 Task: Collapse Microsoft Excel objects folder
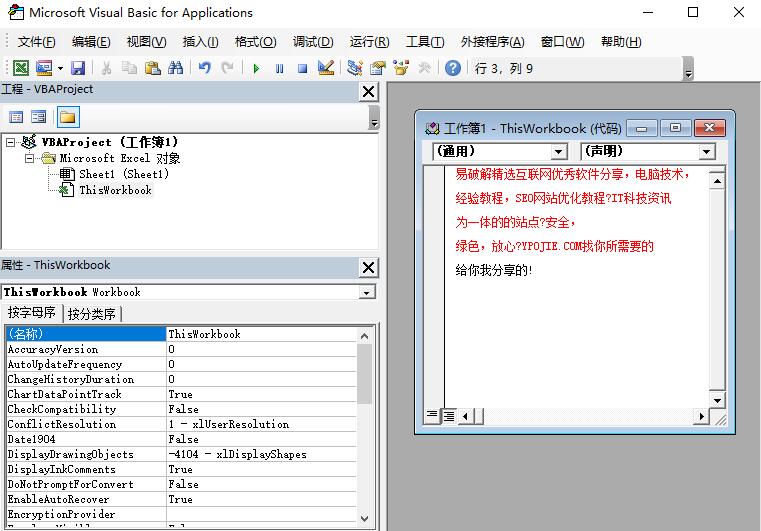point(30,158)
